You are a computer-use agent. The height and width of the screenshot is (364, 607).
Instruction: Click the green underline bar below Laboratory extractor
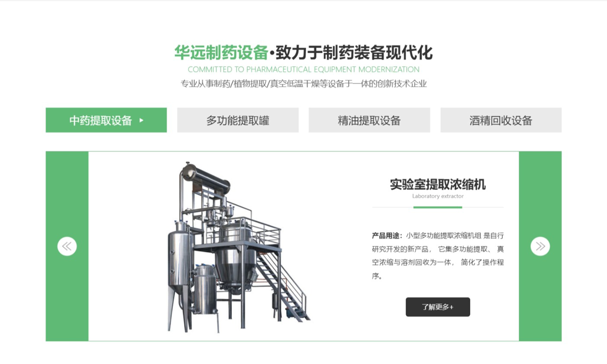[x=438, y=207]
